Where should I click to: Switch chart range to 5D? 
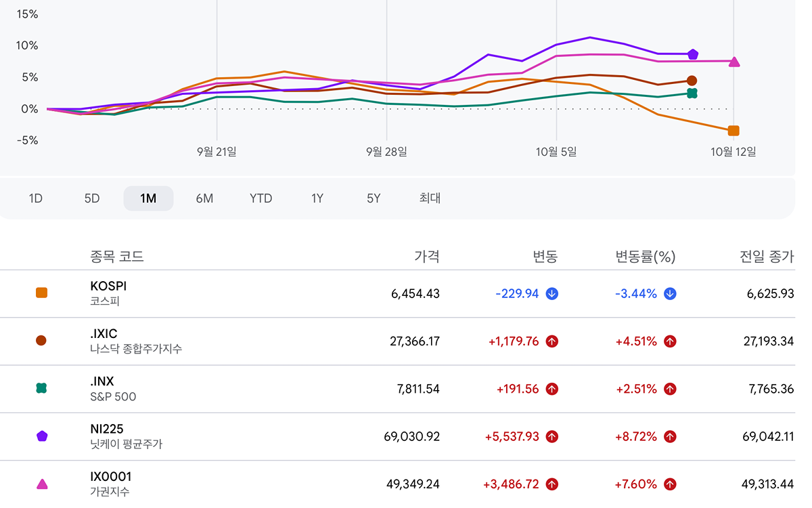(92, 198)
